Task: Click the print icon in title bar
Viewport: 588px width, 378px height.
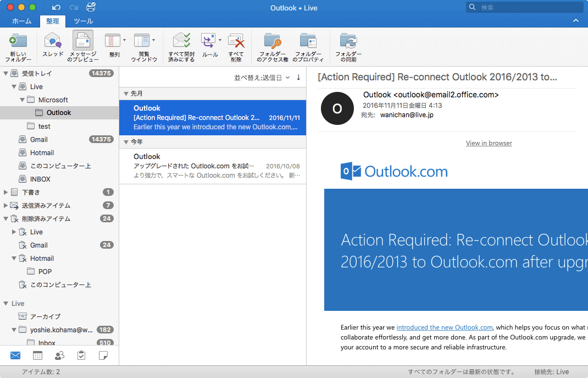Action: coord(91,7)
